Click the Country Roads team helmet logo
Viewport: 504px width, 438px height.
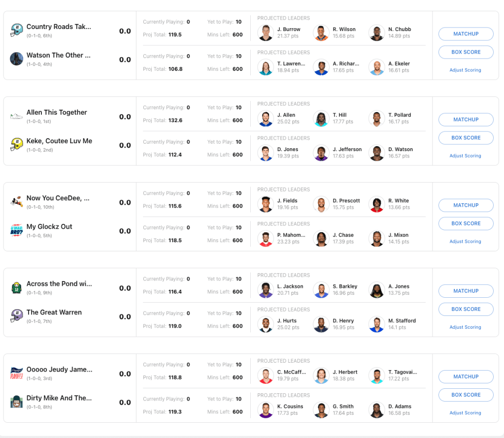[17, 31]
